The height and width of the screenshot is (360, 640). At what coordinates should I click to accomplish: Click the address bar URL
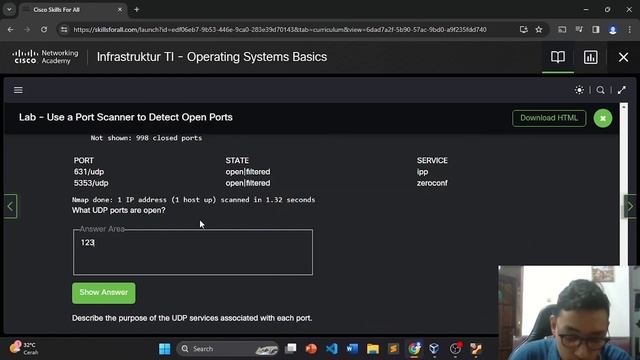(280, 29)
